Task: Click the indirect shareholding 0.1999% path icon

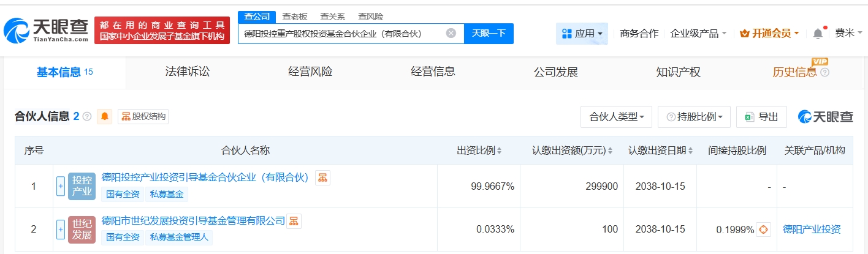Action: [763, 230]
